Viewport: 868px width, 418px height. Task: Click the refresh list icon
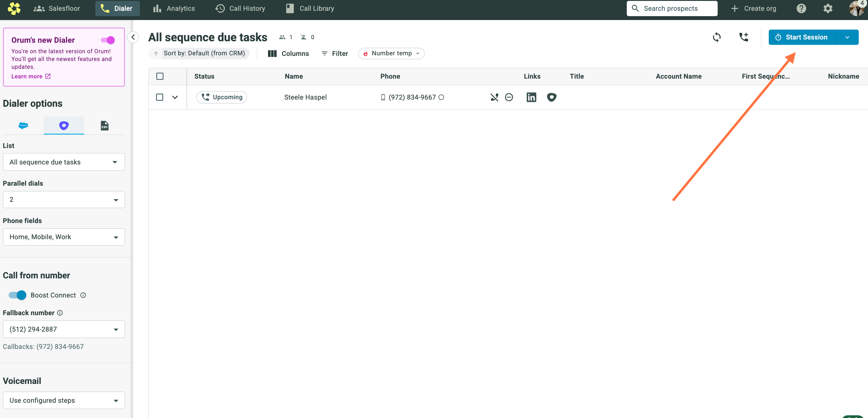pos(717,37)
